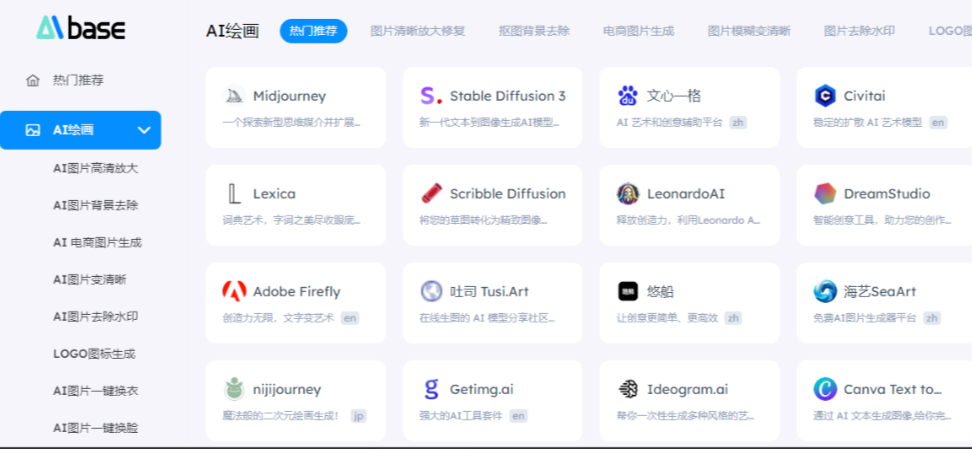Switch to 图片去除水印 tab
The image size is (972, 449).
point(859,31)
